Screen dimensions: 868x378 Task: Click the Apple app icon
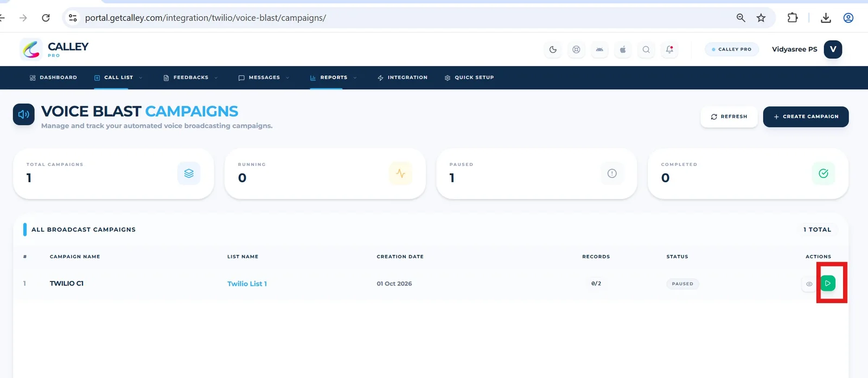[623, 49]
